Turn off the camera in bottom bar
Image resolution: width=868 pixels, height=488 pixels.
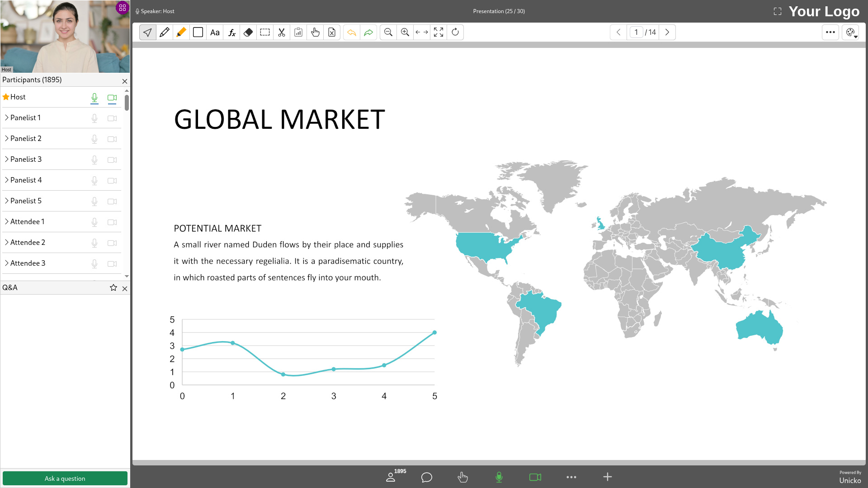(535, 477)
